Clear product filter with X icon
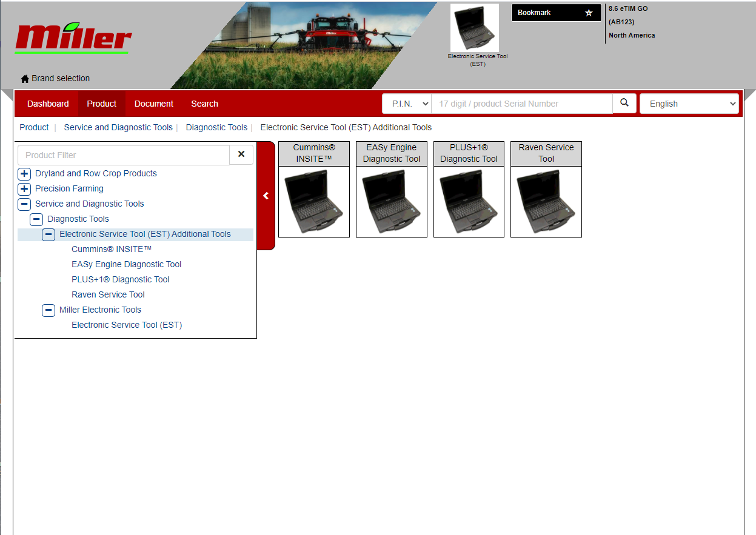This screenshot has width=756, height=535. (x=241, y=155)
